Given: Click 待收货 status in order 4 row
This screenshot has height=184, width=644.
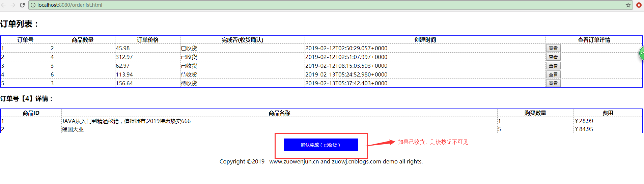Looking at the screenshot, I should click(x=189, y=74).
